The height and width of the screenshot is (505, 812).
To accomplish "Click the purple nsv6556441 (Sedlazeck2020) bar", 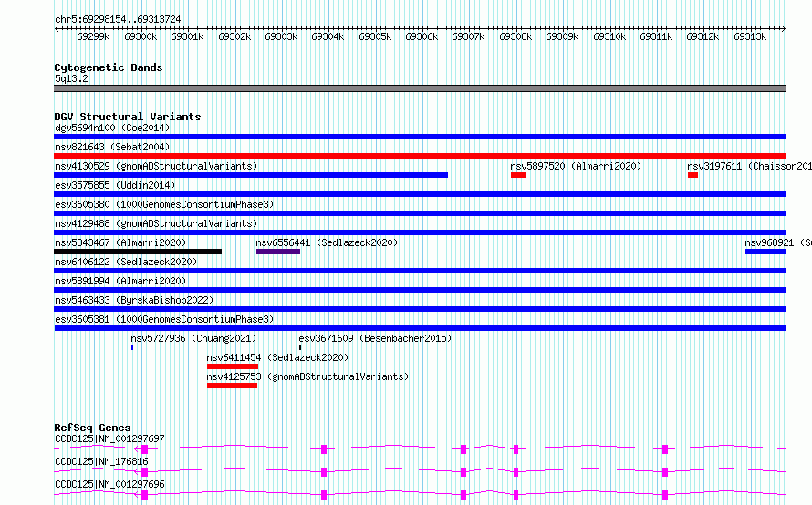I will (x=278, y=252).
